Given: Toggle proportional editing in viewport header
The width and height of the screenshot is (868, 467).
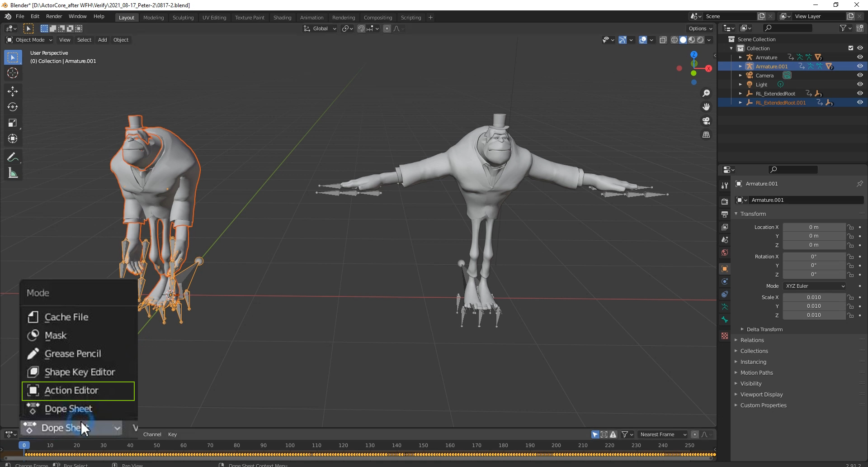Looking at the screenshot, I should pos(387,29).
